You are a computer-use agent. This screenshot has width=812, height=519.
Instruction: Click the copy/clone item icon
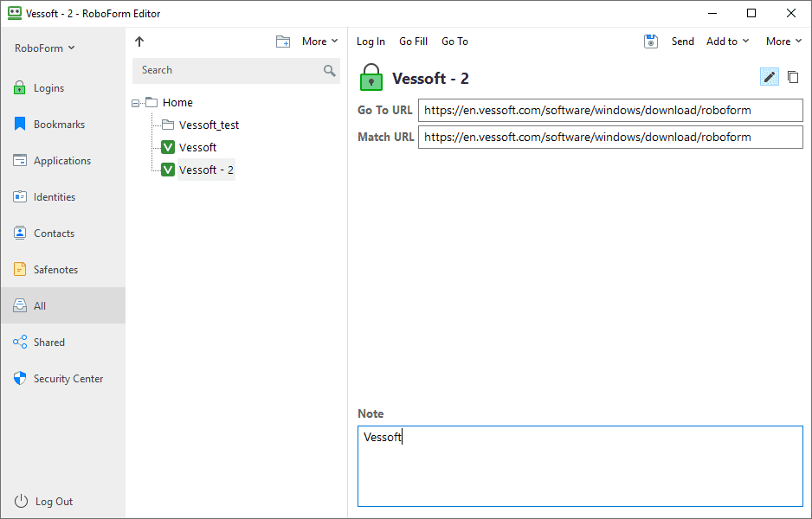pos(793,77)
